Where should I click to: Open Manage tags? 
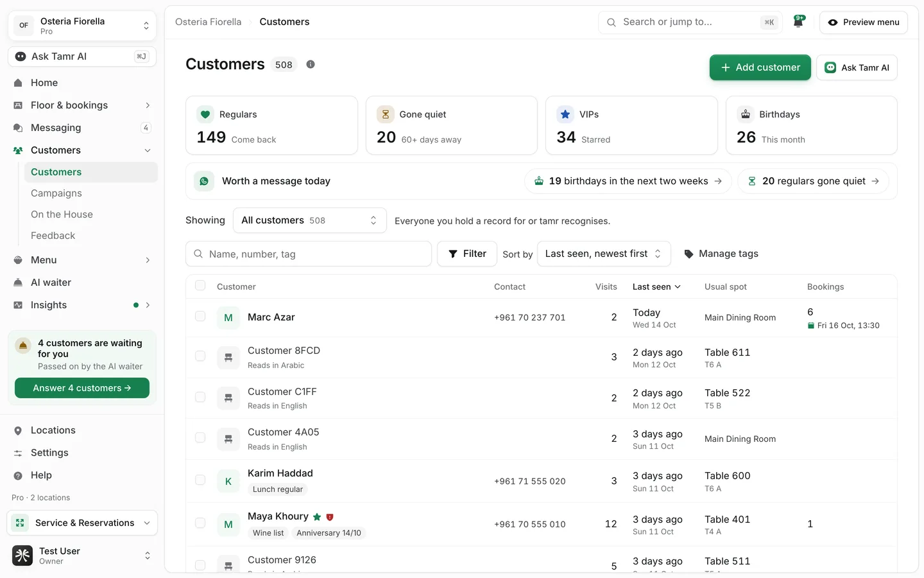click(721, 254)
